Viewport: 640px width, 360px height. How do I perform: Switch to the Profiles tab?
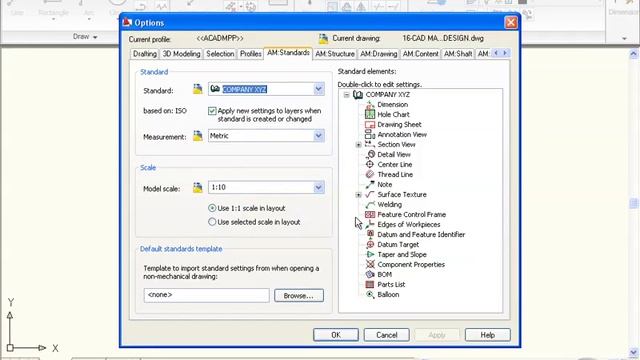coord(250,54)
